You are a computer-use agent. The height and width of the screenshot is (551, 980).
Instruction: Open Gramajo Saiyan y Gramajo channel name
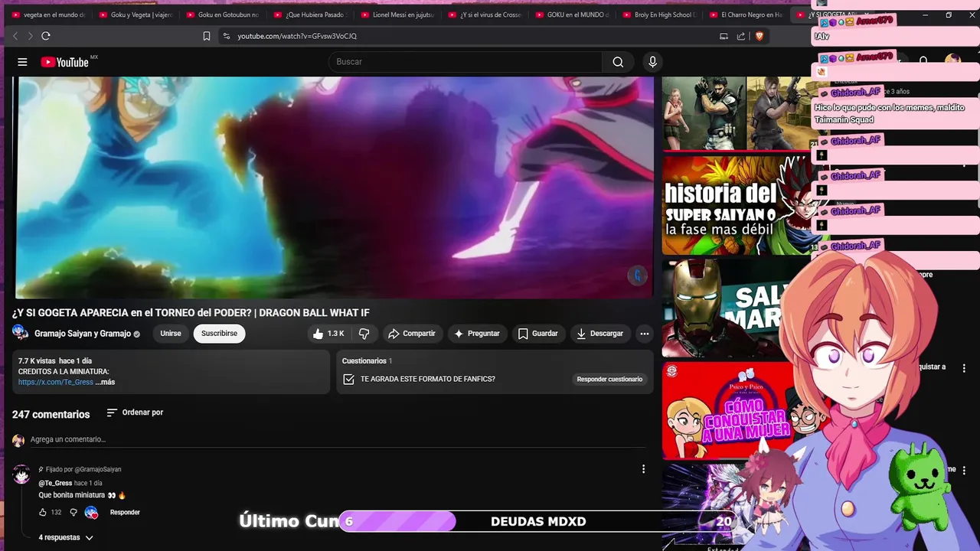(x=83, y=334)
